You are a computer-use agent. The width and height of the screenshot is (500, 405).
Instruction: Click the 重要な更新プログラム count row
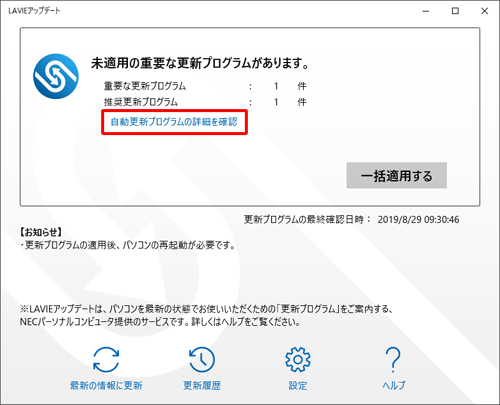205,86
